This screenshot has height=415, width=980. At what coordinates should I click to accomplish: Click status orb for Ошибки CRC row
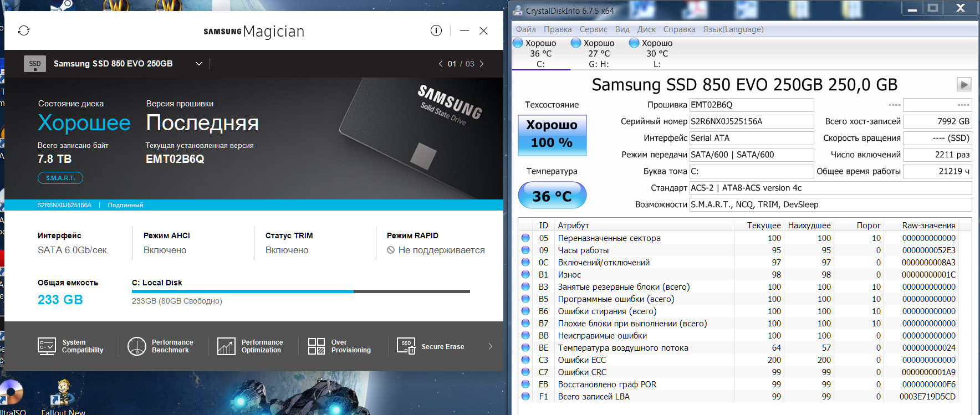(525, 372)
